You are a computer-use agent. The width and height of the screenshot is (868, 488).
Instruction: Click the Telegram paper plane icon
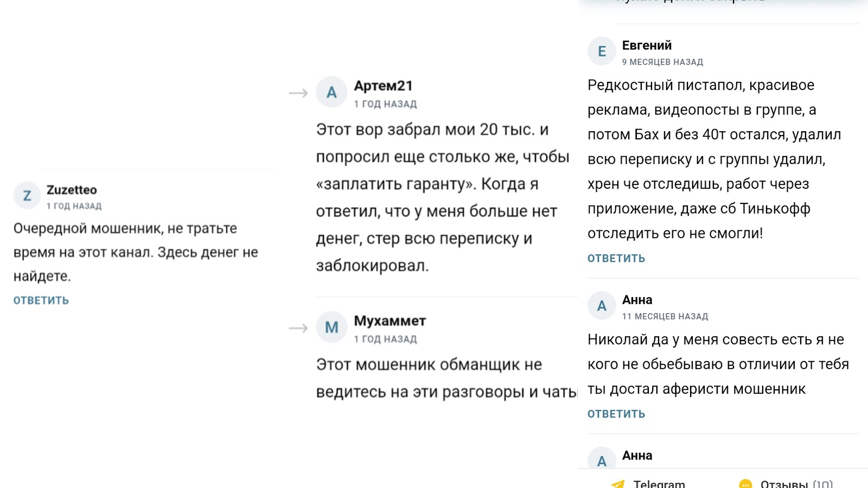coord(617,484)
